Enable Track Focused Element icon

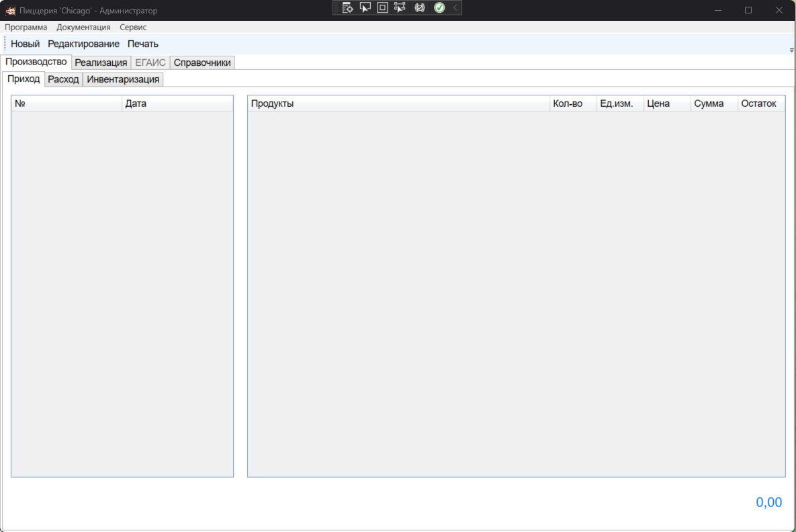pyautogui.click(x=400, y=7)
